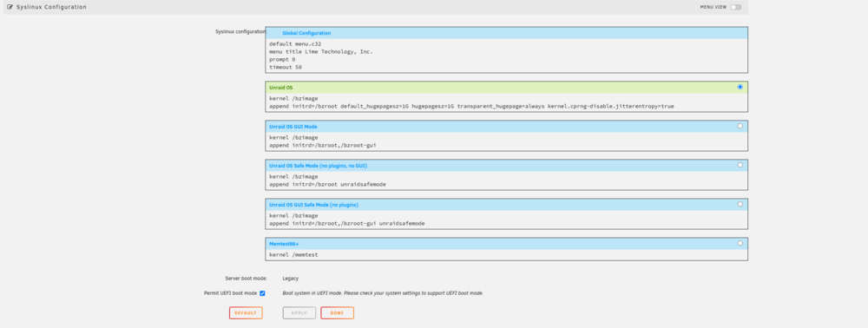Click the Global Configuration header
Screen dimensions: 868x328
[306, 33]
